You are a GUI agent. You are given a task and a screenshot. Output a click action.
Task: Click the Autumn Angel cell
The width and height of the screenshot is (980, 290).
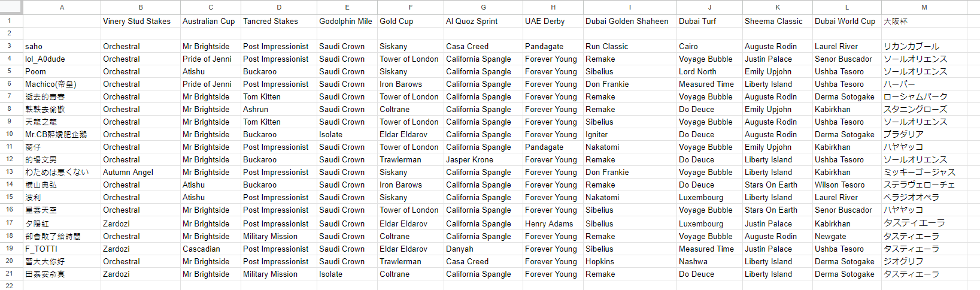click(141, 172)
